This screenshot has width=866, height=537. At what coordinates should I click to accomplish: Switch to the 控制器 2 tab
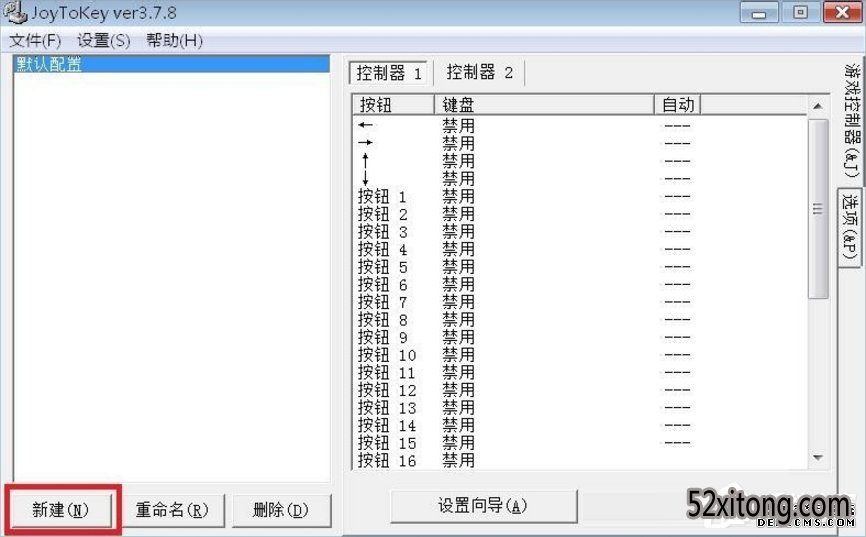pos(479,72)
